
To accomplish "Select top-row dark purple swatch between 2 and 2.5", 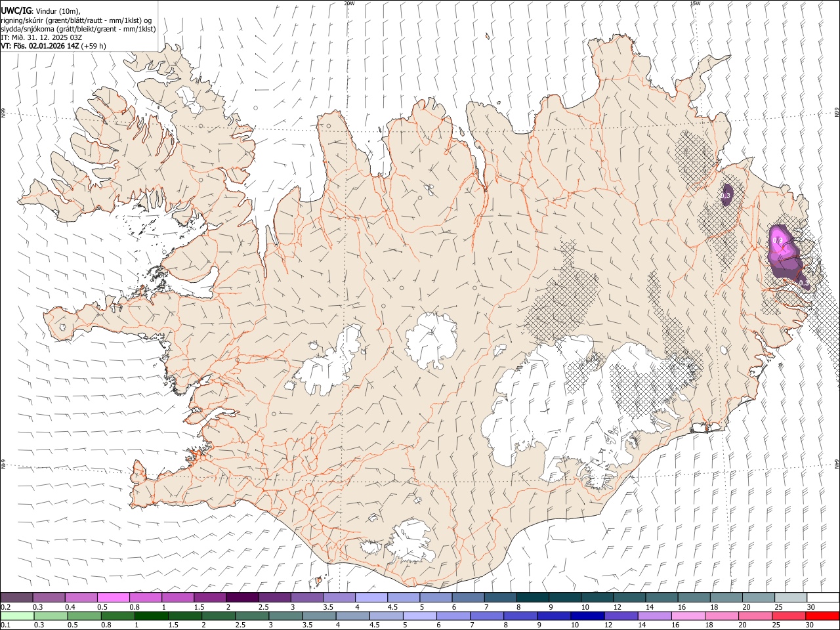I will click(242, 597).
